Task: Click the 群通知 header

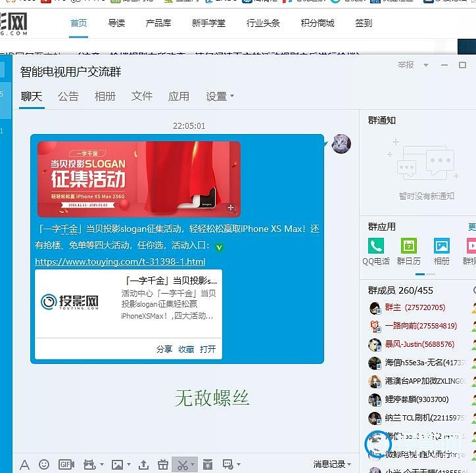Action: click(382, 120)
